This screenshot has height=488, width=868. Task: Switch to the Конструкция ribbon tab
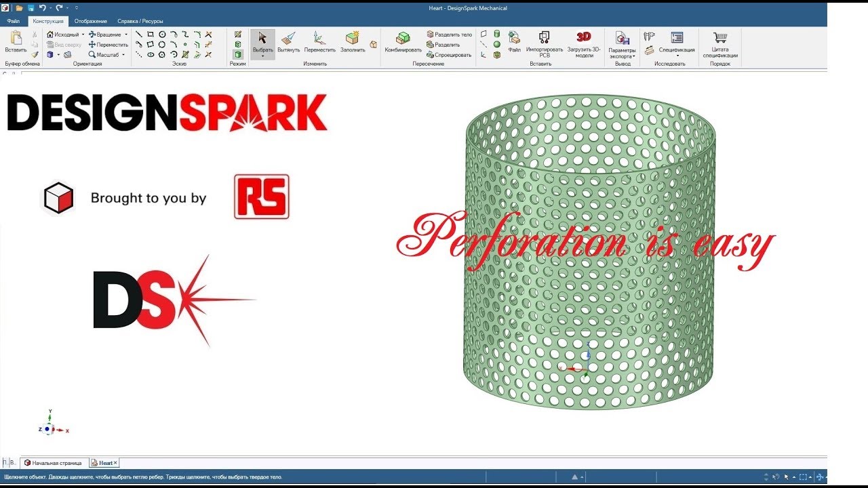coord(47,21)
